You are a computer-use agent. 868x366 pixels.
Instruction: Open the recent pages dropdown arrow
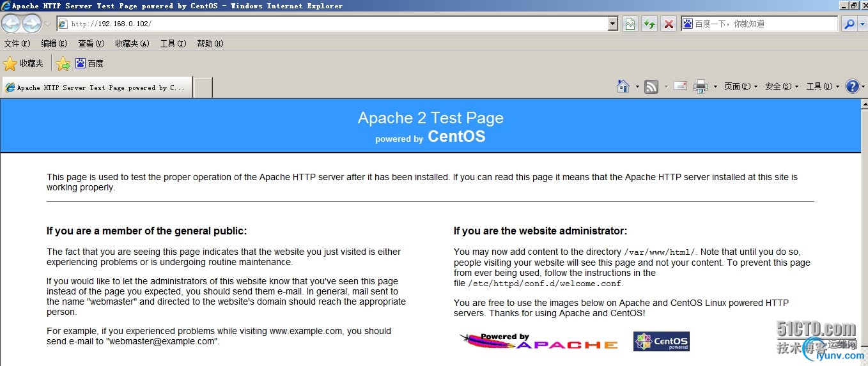[x=48, y=24]
